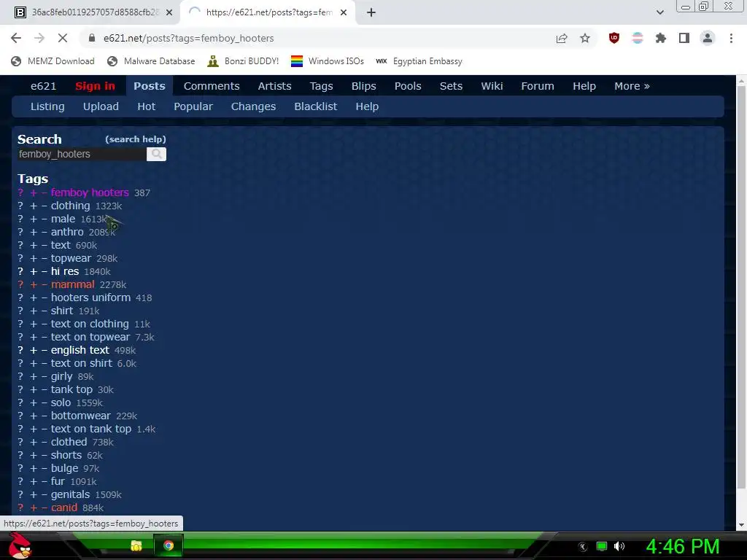Select Listing in the sub-navigation
This screenshot has width=747, height=560.
pos(47,106)
